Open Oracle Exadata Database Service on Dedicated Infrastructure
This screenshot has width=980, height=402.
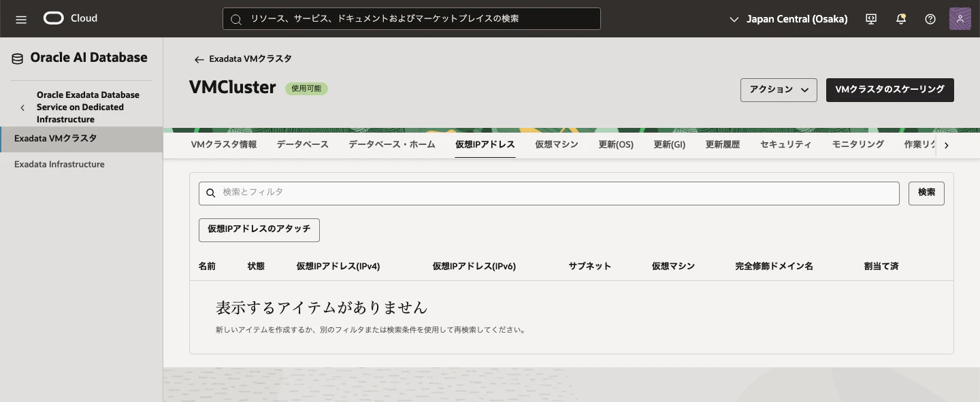[88, 107]
